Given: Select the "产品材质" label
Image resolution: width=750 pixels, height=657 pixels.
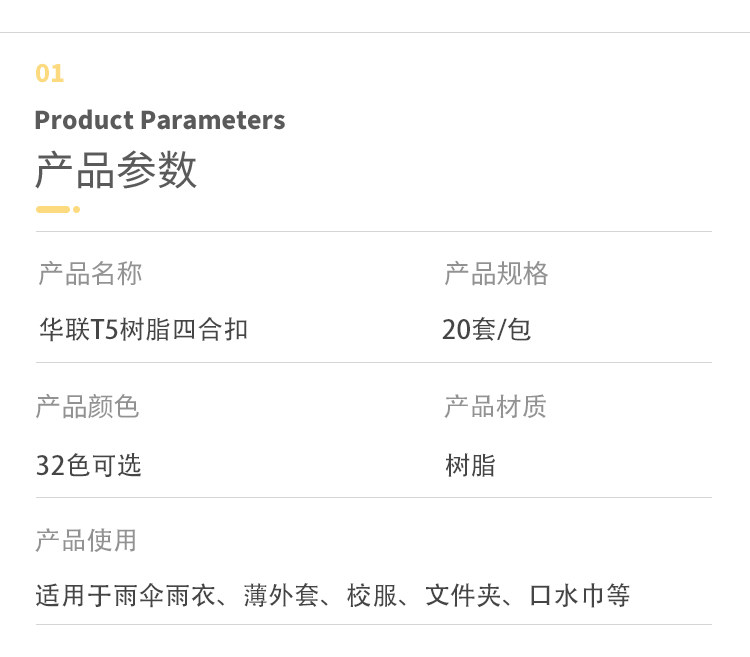Looking at the screenshot, I should (495, 407).
